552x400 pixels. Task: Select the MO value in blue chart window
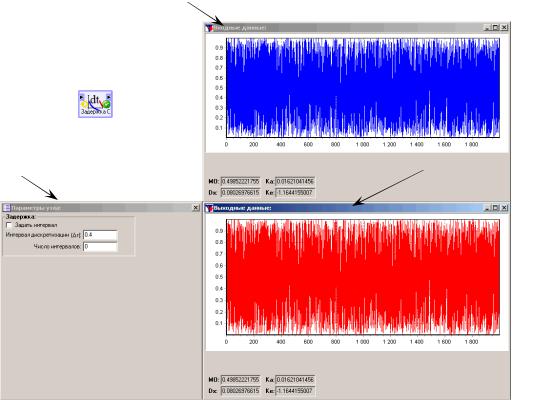click(x=240, y=181)
